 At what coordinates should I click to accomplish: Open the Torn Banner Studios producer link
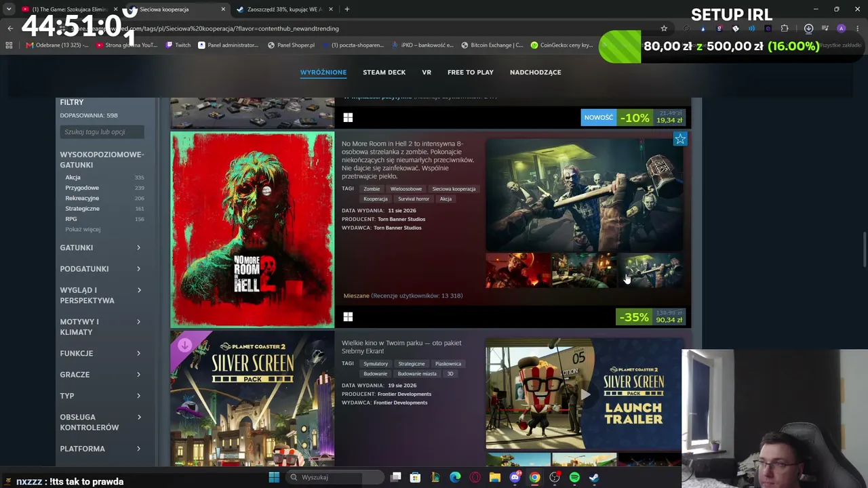point(401,219)
